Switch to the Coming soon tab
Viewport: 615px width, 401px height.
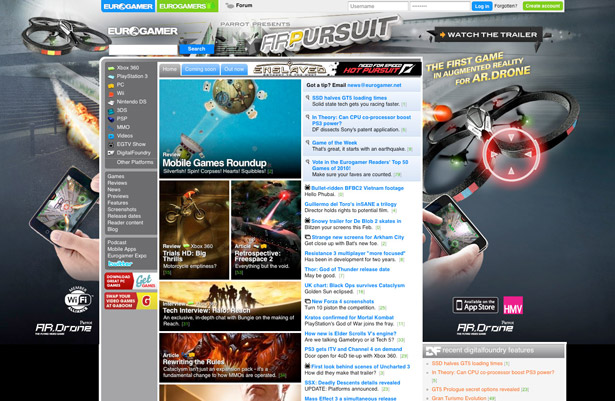200,69
